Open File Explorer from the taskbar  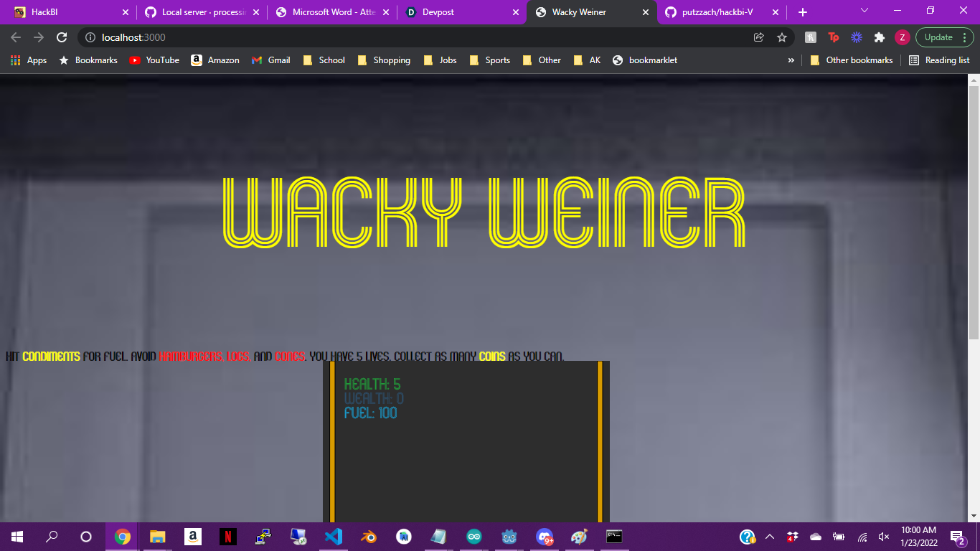157,537
